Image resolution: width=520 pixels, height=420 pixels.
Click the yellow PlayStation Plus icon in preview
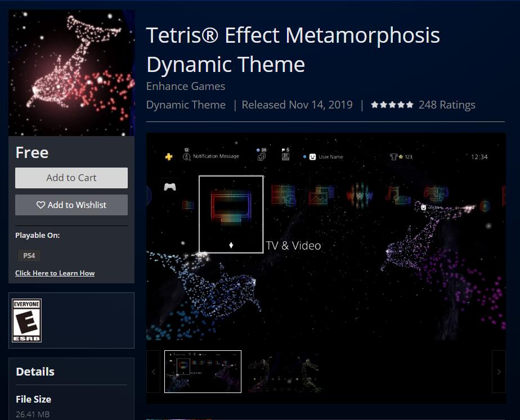pos(168,157)
